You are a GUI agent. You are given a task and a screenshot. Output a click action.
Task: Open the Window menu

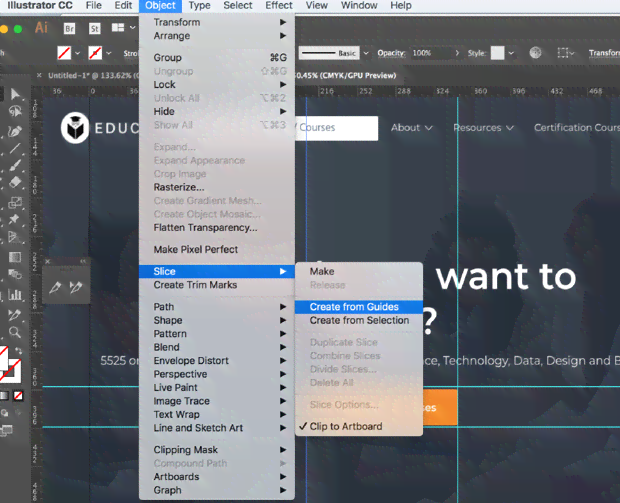pyautogui.click(x=359, y=6)
